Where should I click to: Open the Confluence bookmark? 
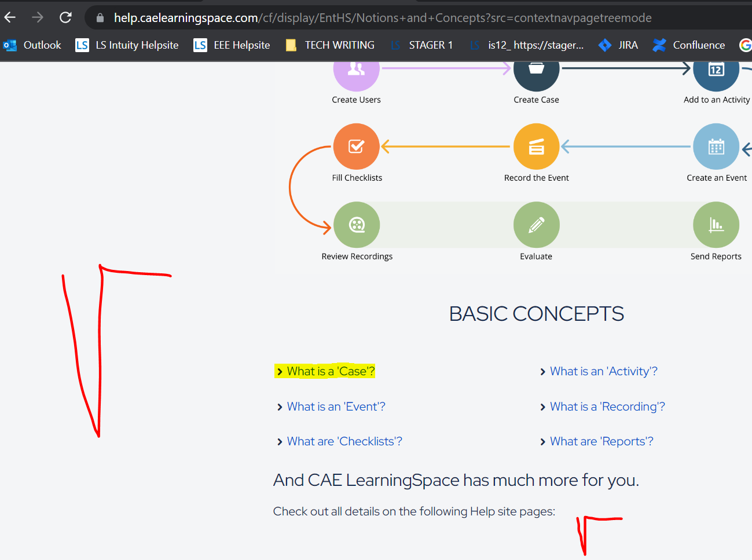pyautogui.click(x=689, y=45)
